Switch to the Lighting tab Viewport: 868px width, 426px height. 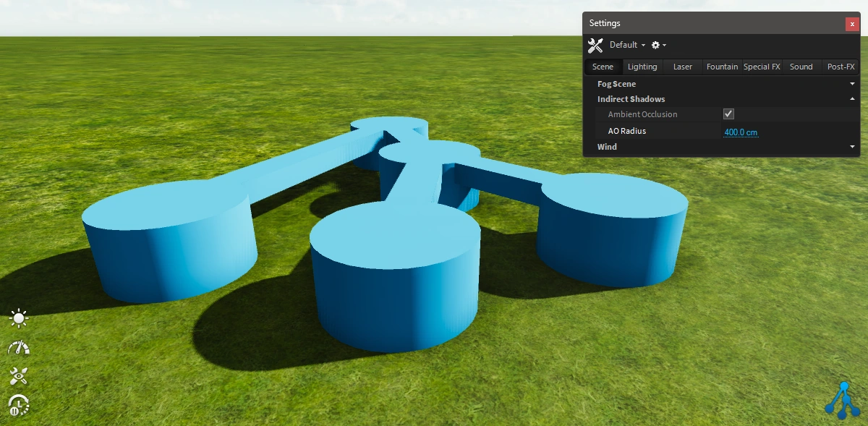642,67
